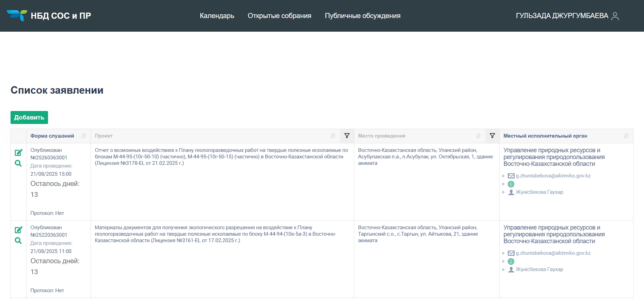Click email g.zhunisbekova@akimvko.gov.kz in first row

click(553, 176)
